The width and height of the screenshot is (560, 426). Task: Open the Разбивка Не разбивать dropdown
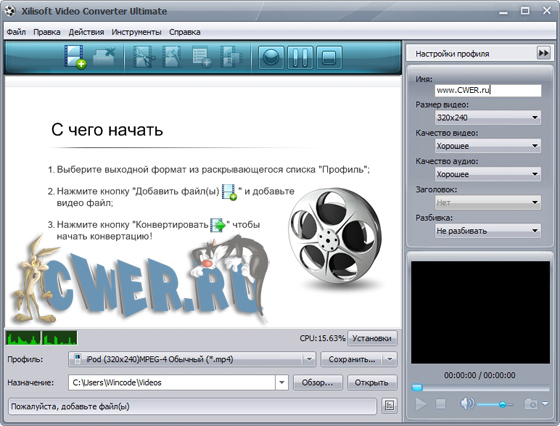488,231
